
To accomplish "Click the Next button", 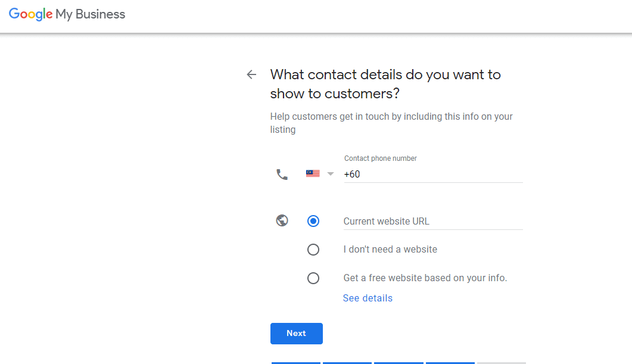I will [x=297, y=334].
